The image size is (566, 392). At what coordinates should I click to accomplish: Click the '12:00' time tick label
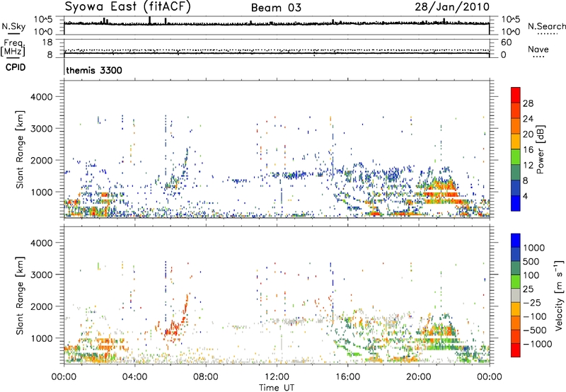pyautogui.click(x=277, y=377)
